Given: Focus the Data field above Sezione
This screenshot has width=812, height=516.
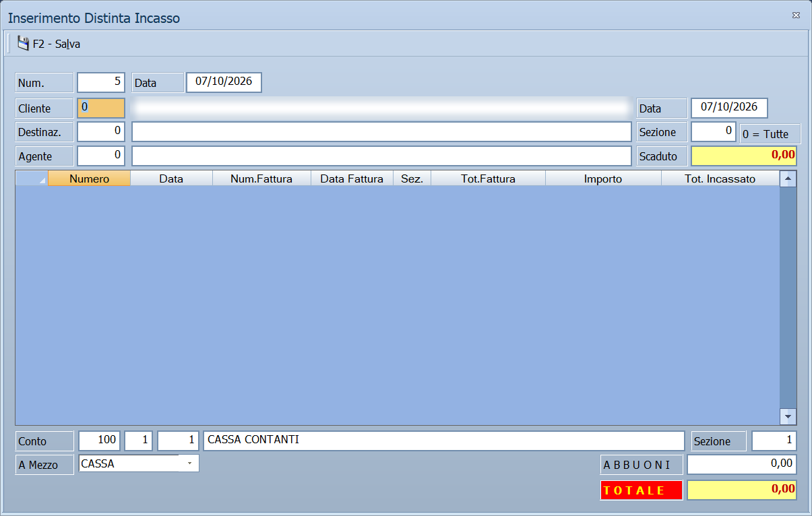Looking at the screenshot, I should pyautogui.click(x=729, y=108).
